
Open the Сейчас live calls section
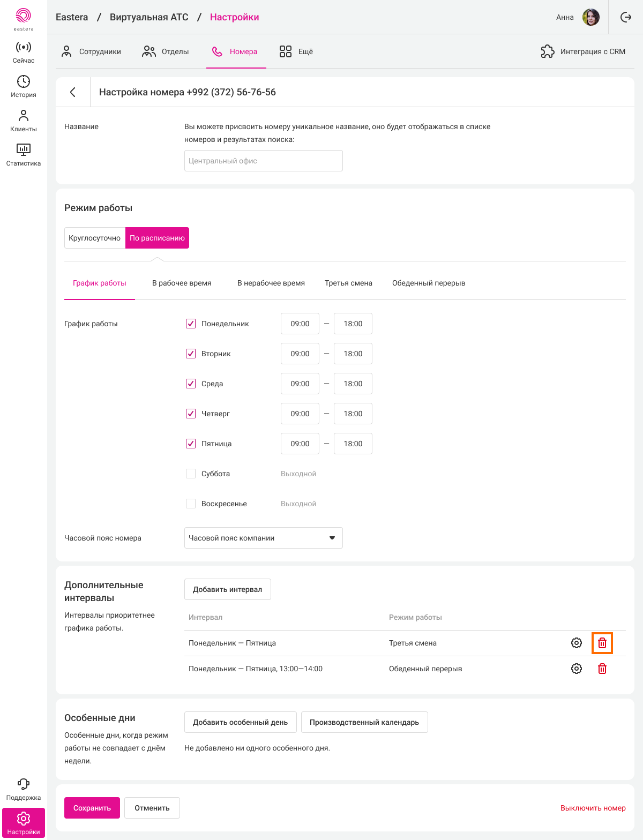(x=24, y=52)
